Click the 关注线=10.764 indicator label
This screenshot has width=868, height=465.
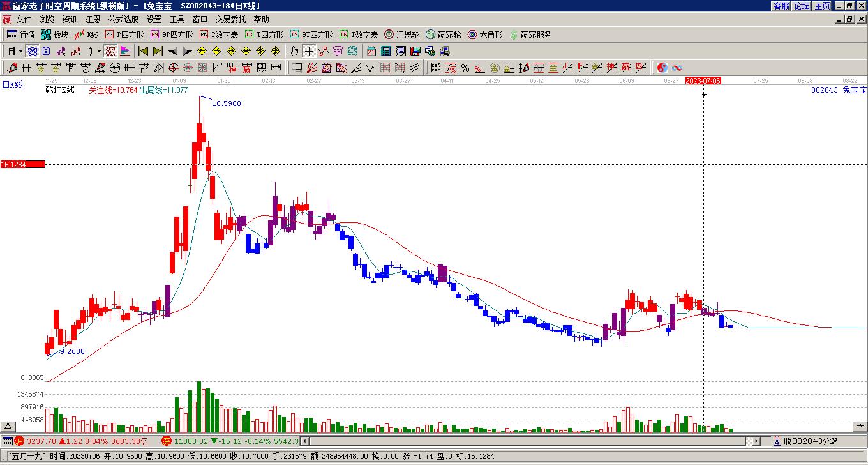(113, 90)
